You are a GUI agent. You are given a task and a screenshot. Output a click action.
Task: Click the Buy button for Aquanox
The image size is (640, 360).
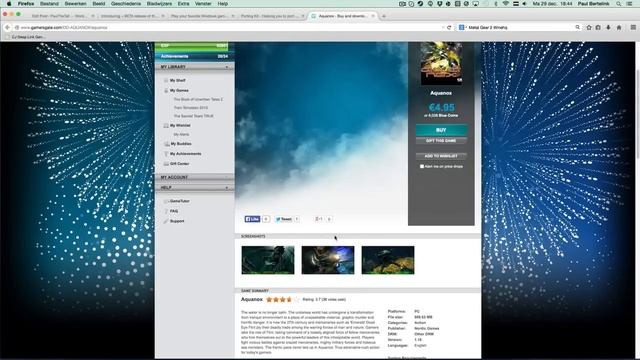441,130
